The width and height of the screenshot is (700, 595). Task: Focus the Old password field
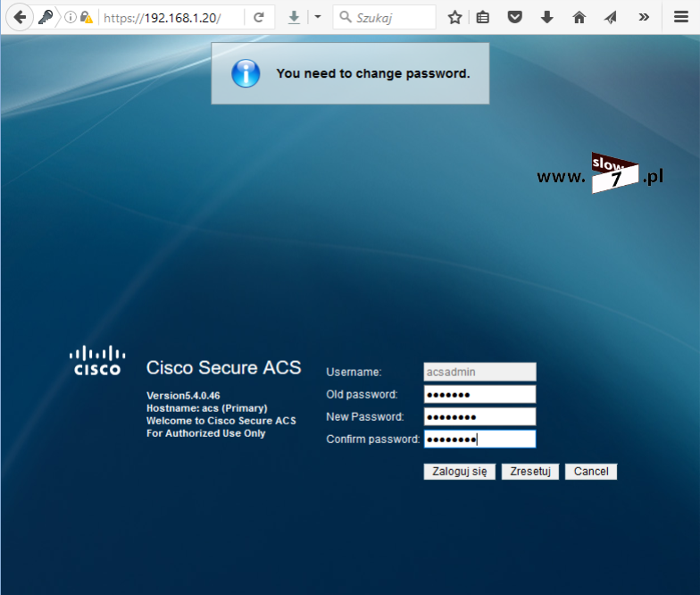[480, 394]
